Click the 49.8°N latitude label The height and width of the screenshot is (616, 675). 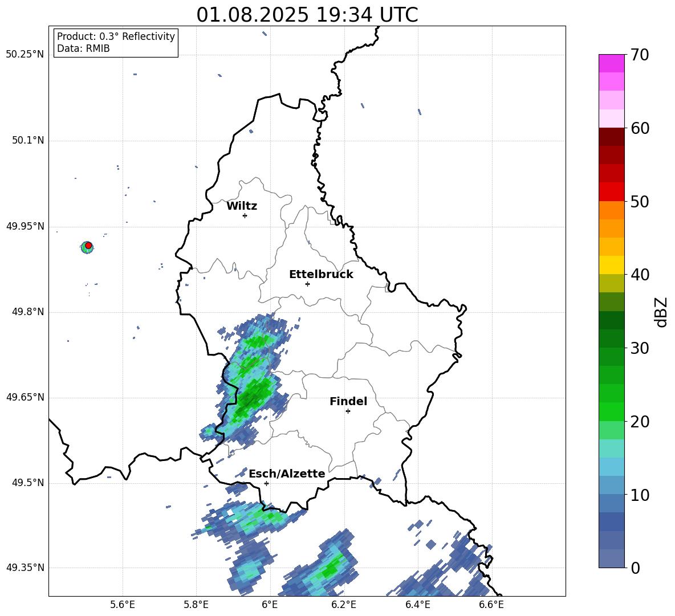(x=28, y=312)
